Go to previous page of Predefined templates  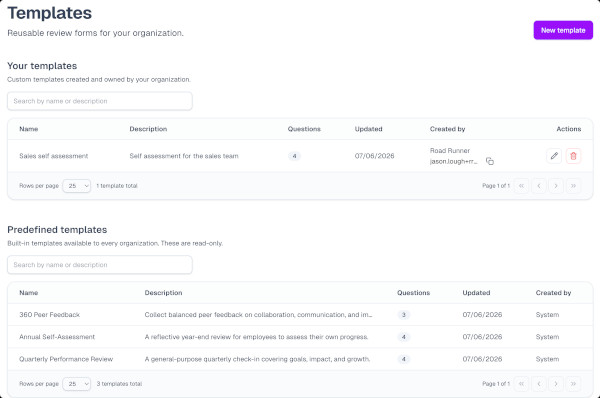539,383
